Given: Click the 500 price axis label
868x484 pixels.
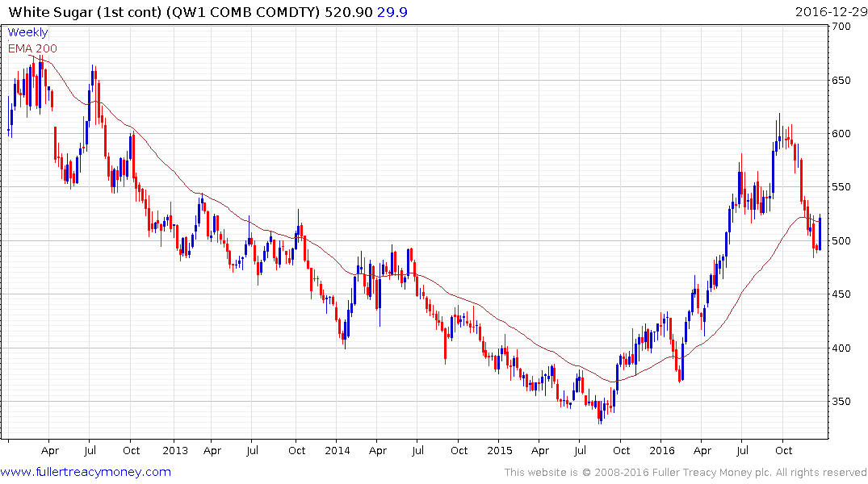Looking at the screenshot, I should pos(841,241).
